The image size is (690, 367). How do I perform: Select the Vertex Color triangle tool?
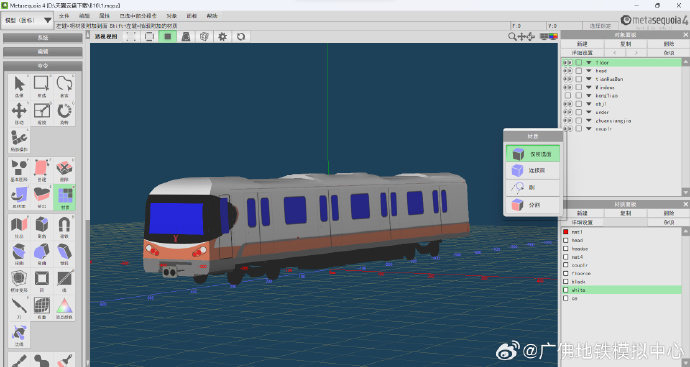point(64,308)
